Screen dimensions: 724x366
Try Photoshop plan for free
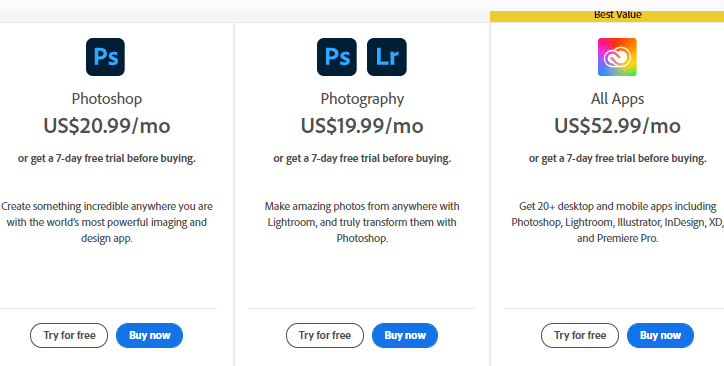pos(69,336)
